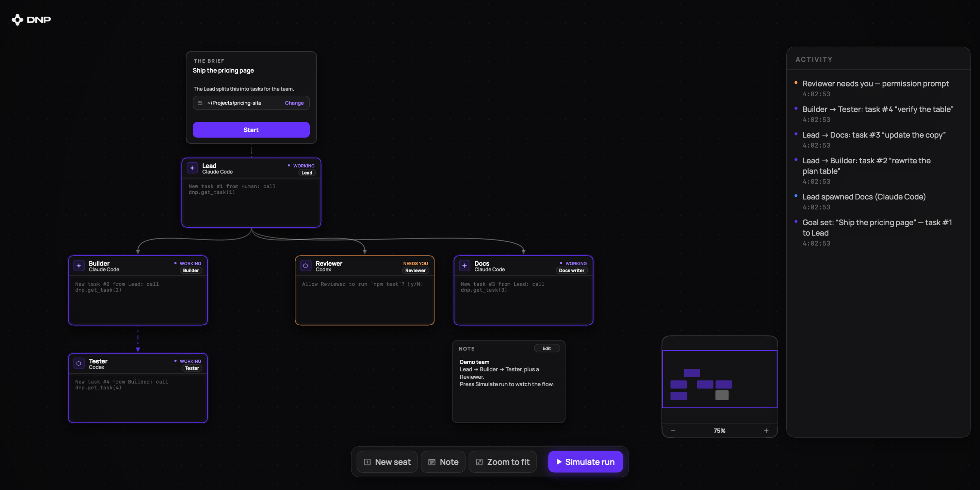Click the ~/Projects/pricing-site path field
The height and width of the screenshot is (490, 980).
(251, 103)
